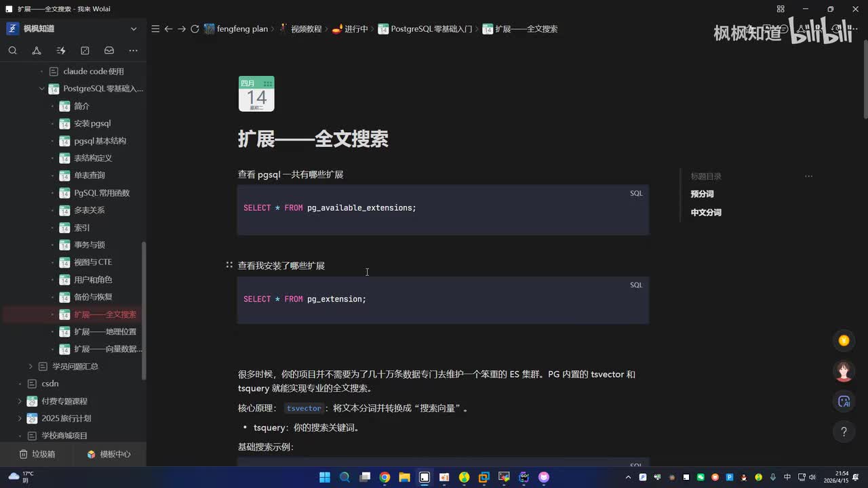Viewport: 868px width, 488px height.
Task: Open the AI assistant floating button
Action: pos(844,401)
